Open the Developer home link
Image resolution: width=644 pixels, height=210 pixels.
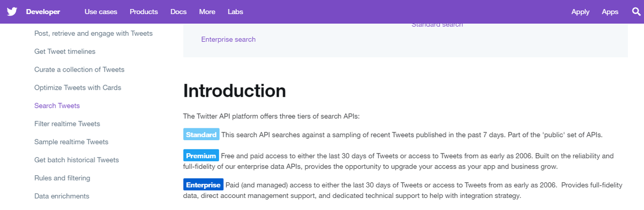coord(43,12)
